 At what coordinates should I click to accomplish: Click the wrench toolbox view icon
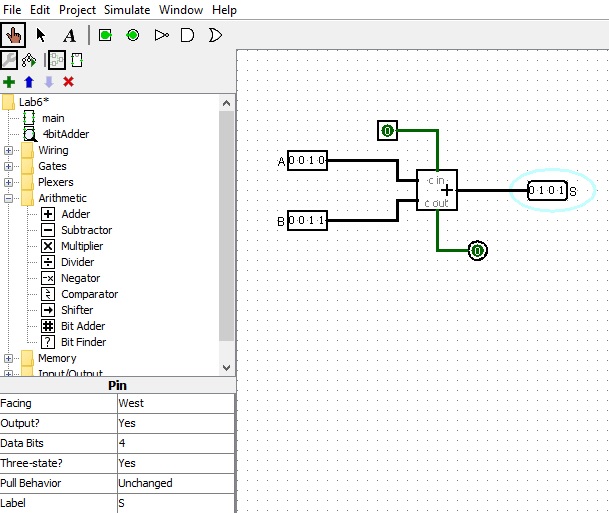click(9, 60)
